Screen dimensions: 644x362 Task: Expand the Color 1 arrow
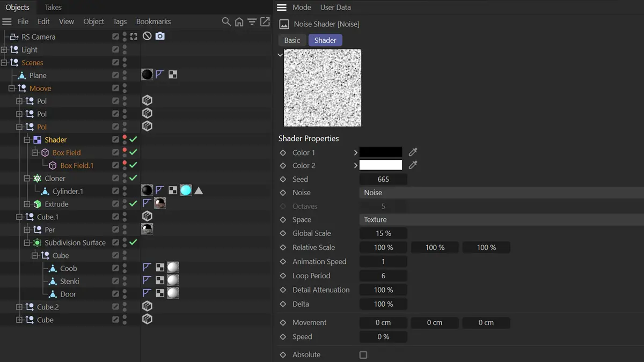point(355,152)
